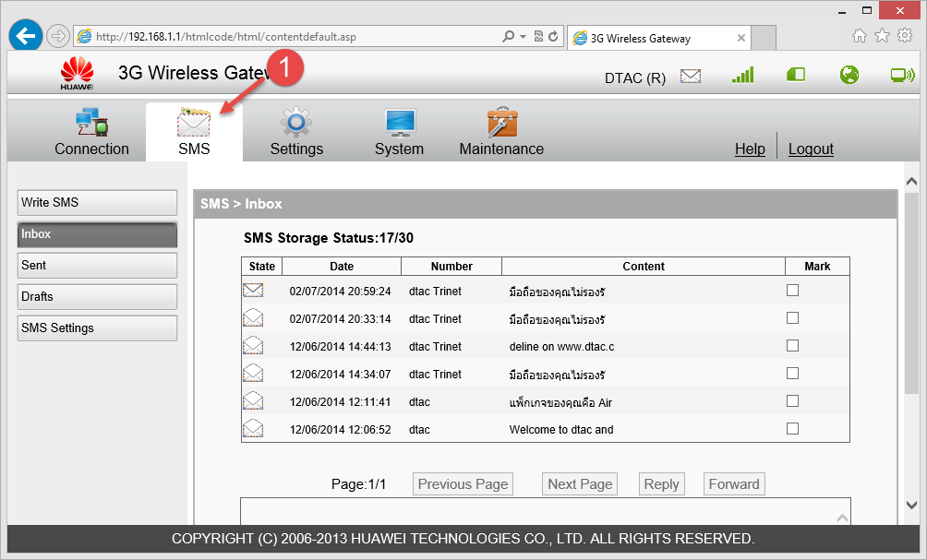Image resolution: width=927 pixels, height=560 pixels.
Task: Click the Reply button
Action: (x=662, y=484)
